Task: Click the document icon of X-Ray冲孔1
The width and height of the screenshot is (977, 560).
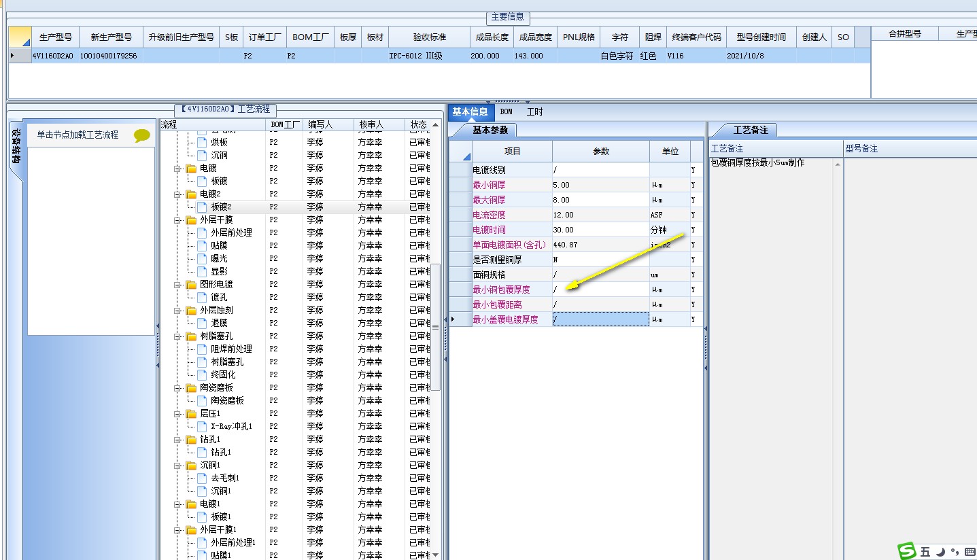Action: point(202,427)
